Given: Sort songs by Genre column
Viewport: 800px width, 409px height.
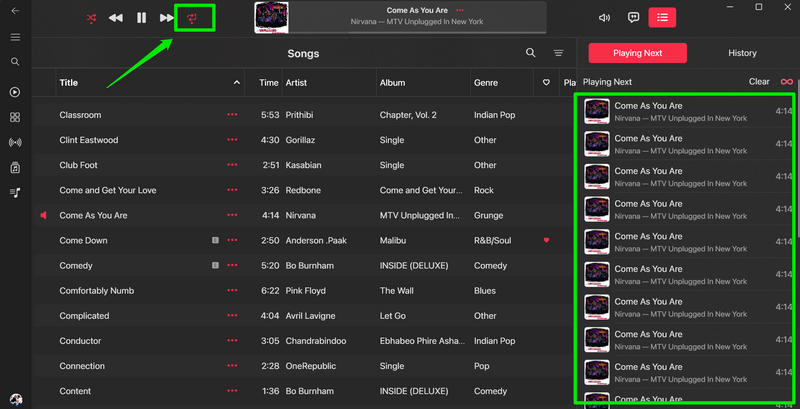Looking at the screenshot, I should pos(486,83).
